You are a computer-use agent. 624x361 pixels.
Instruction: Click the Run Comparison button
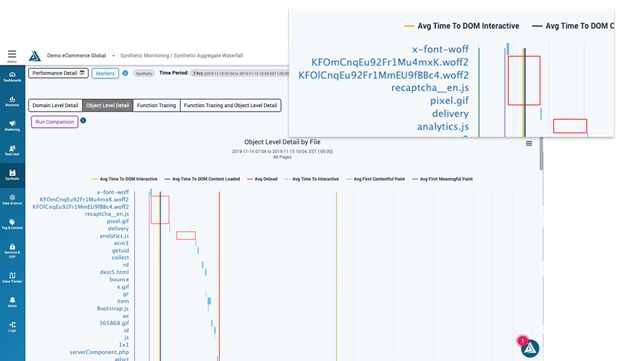point(55,122)
